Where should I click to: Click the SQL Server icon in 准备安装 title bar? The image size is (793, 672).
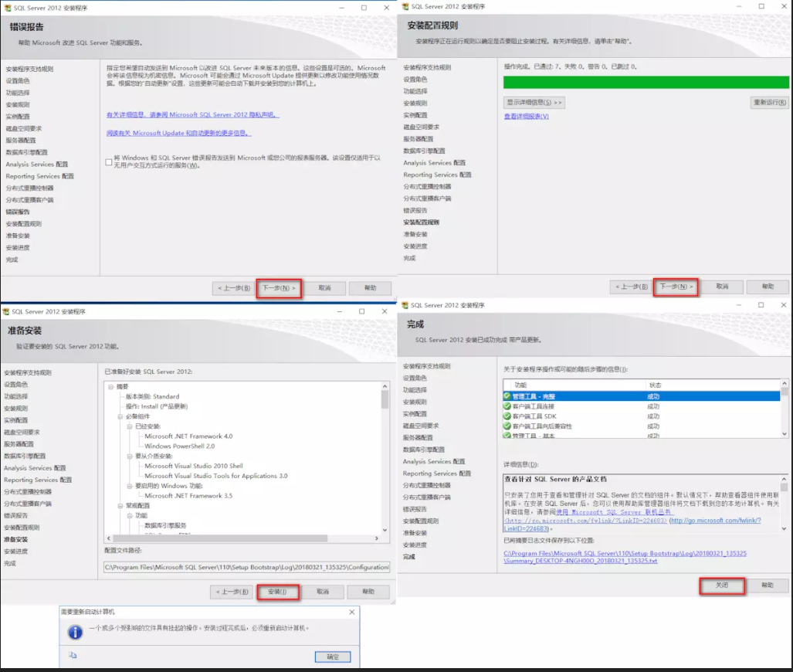coord(6,312)
